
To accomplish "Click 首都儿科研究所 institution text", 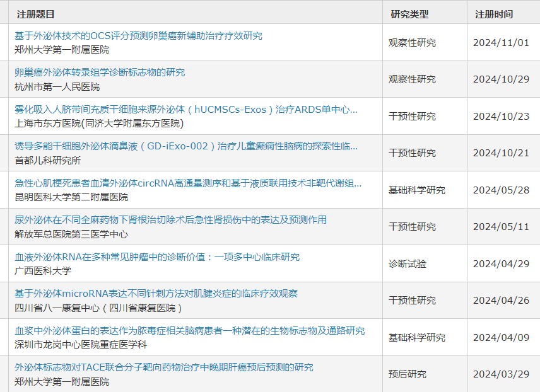I will coord(47,160).
